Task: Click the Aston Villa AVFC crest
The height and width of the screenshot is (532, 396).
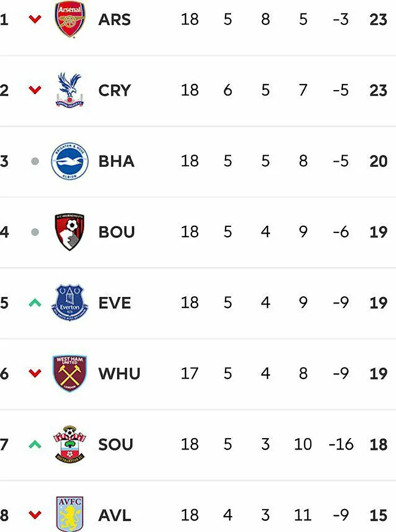Action: (x=70, y=514)
